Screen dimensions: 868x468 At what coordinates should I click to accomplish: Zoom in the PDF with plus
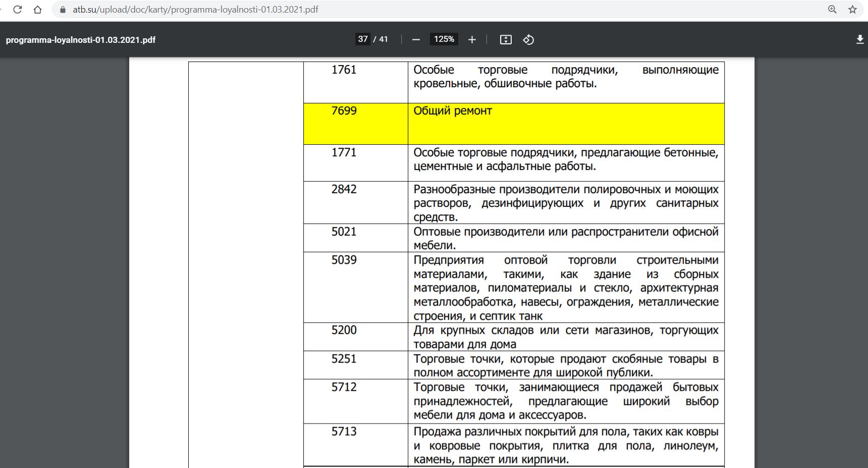(472, 39)
